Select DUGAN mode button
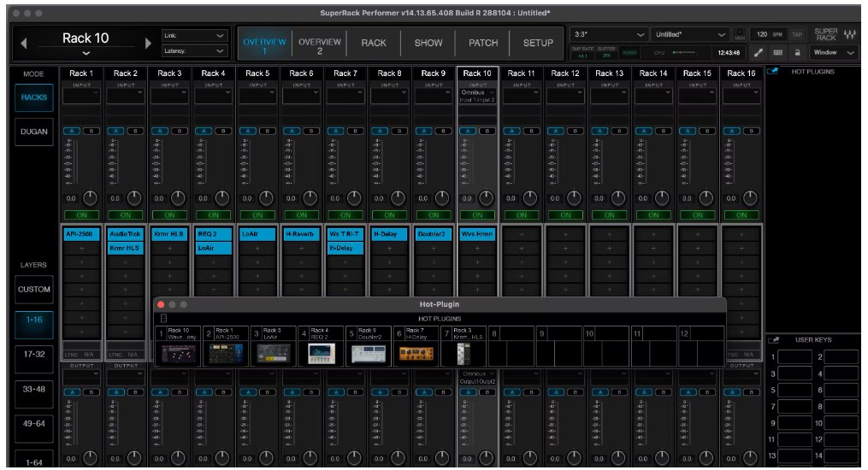Viewport: 868px width, 470px height. pos(33,132)
